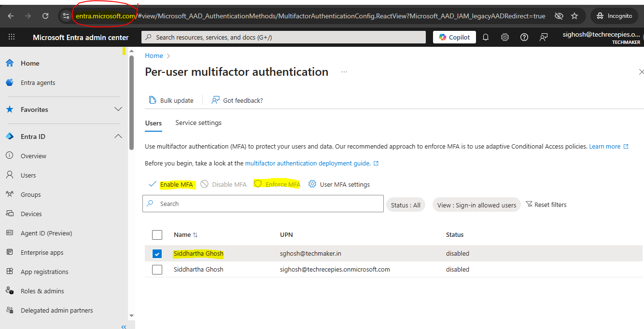The width and height of the screenshot is (644, 329).
Task: Open User MFA settings gear
Action: pos(312,184)
